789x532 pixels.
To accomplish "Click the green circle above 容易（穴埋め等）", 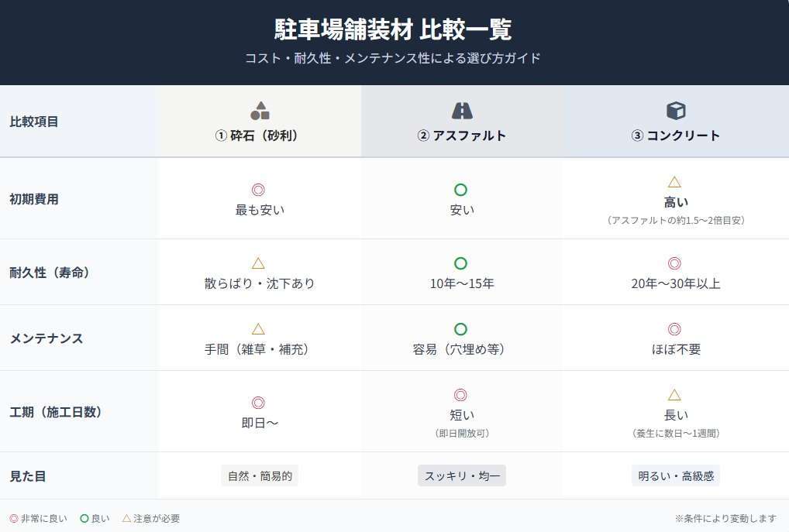I will tap(460, 329).
